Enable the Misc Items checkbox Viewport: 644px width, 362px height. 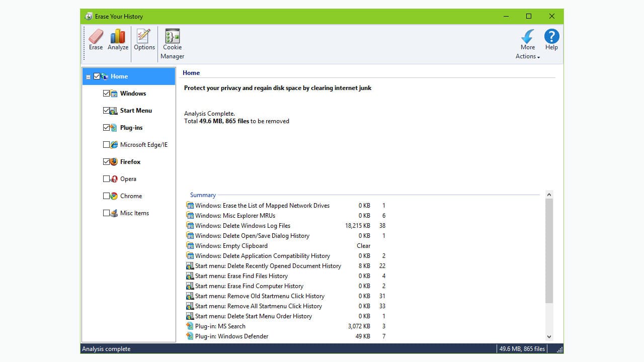106,213
